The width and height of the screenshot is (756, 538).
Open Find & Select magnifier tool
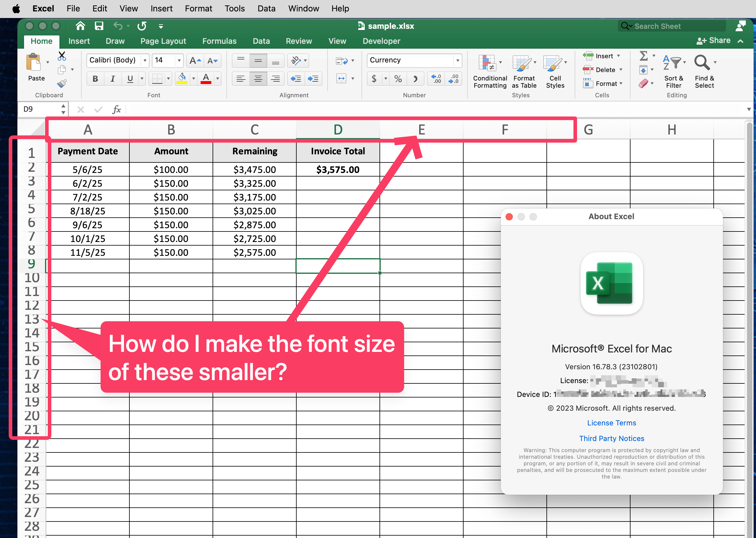click(704, 71)
